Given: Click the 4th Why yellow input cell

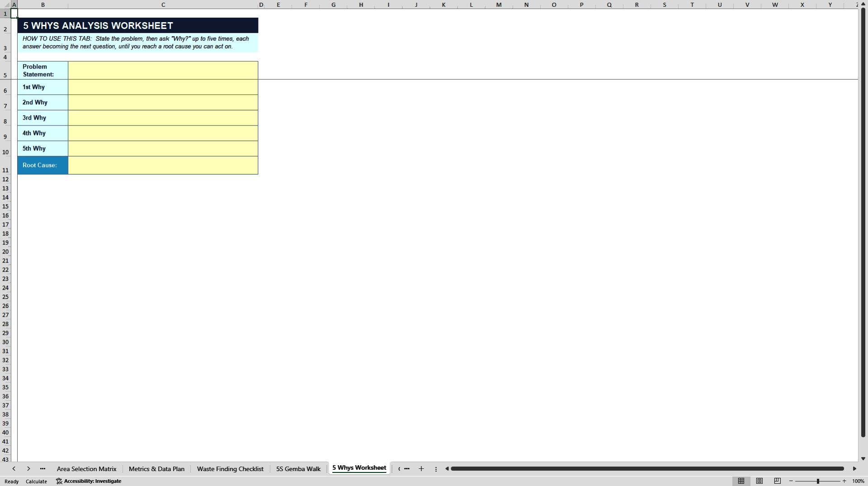Looking at the screenshot, I should tap(163, 133).
